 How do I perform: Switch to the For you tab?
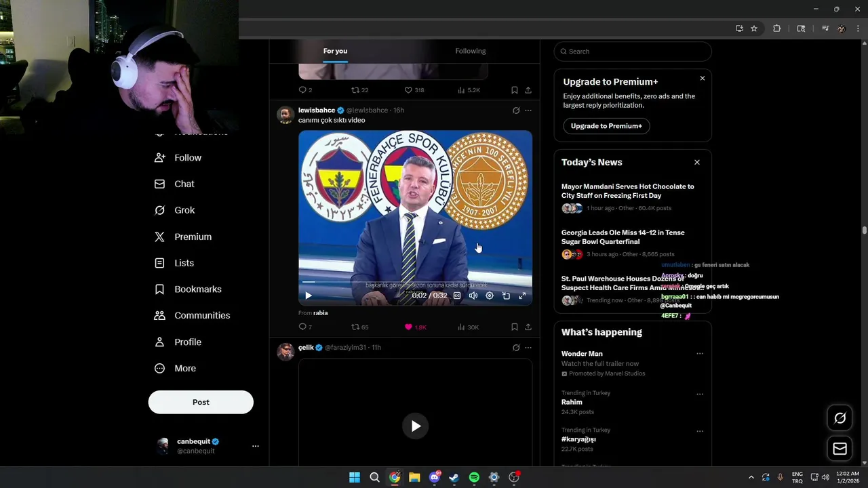(x=335, y=51)
